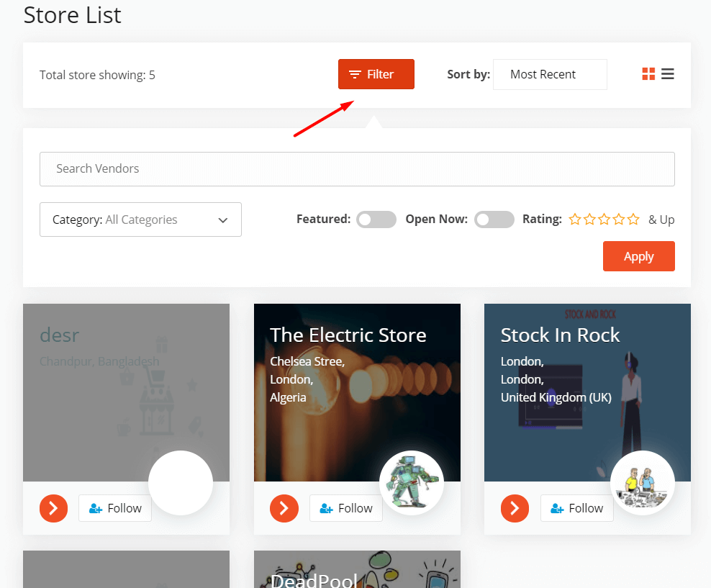Switch to list view icon

[668, 74]
